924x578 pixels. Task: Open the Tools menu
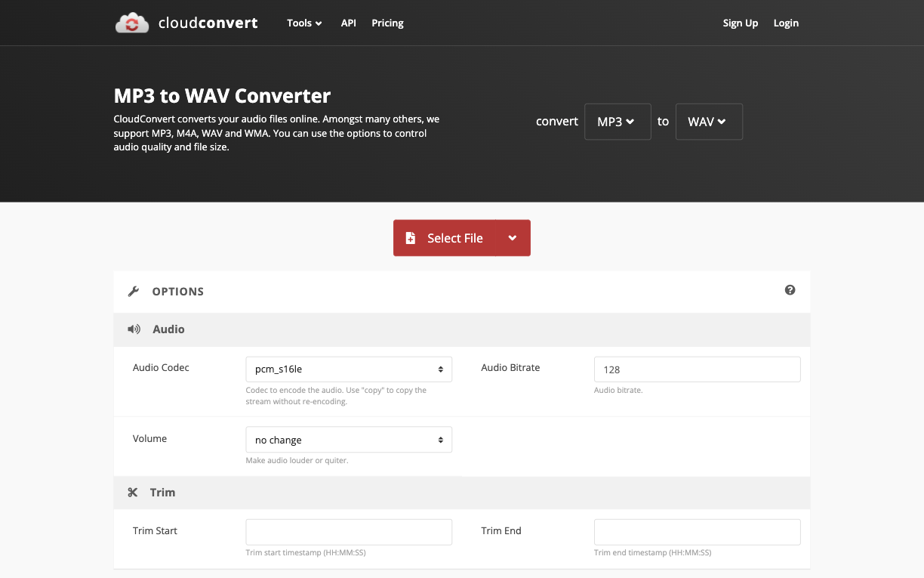point(304,23)
